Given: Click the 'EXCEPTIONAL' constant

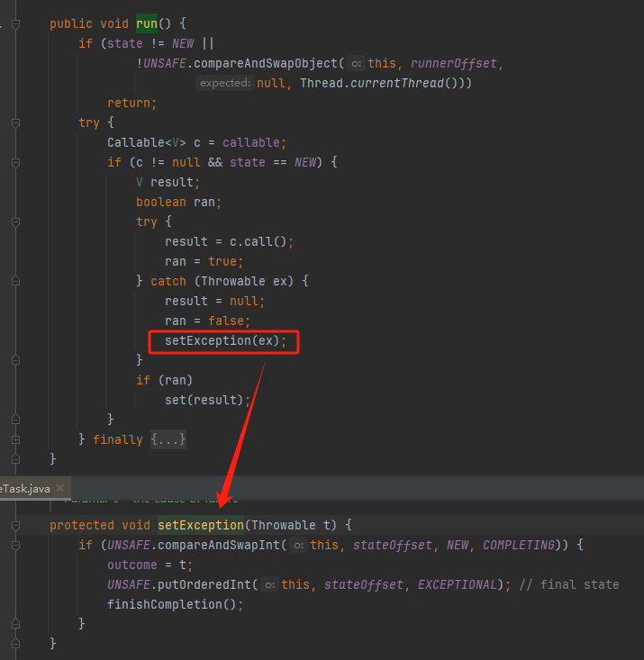Looking at the screenshot, I should [x=458, y=584].
